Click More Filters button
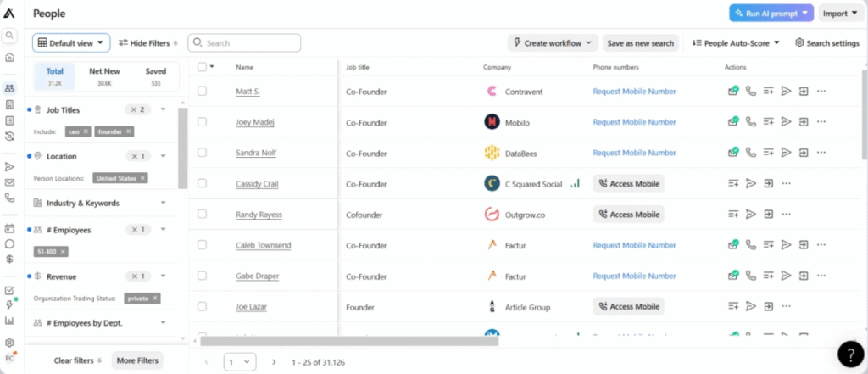This screenshot has height=374, width=868. point(137,360)
